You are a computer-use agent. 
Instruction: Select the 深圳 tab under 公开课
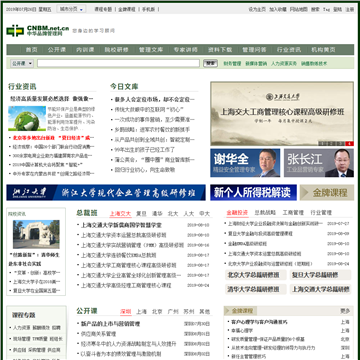pos(126,312)
